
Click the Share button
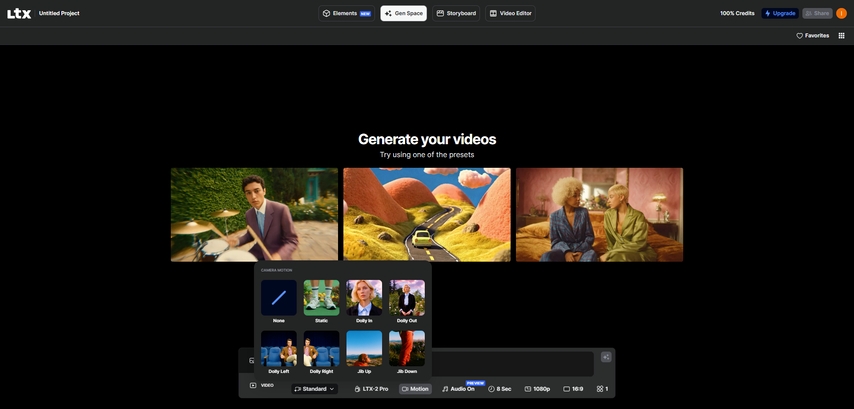coord(817,14)
